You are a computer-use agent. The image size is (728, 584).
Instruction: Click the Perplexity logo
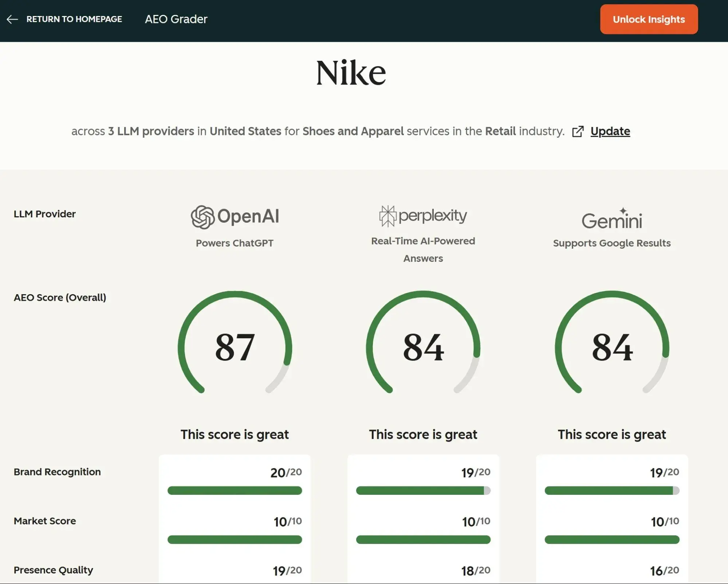point(423,216)
